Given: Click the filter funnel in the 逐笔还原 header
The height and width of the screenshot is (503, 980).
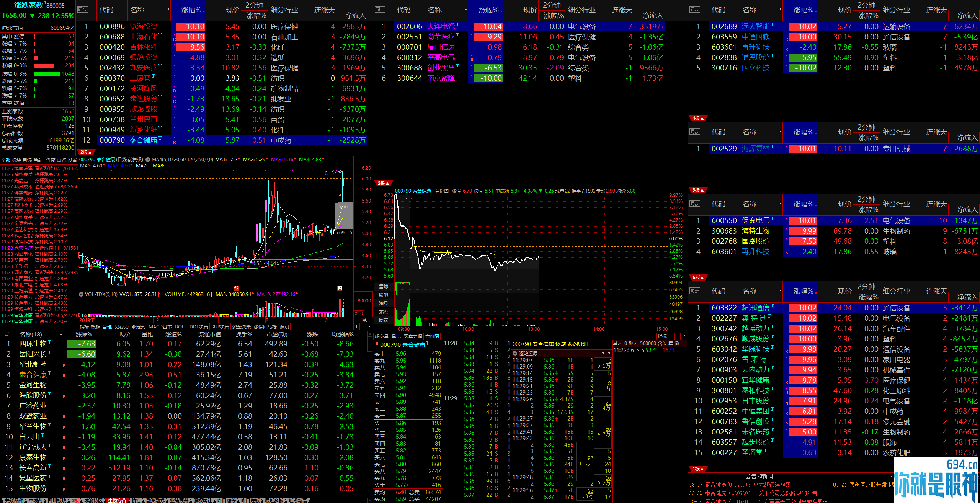Looking at the screenshot, I should (603, 353).
